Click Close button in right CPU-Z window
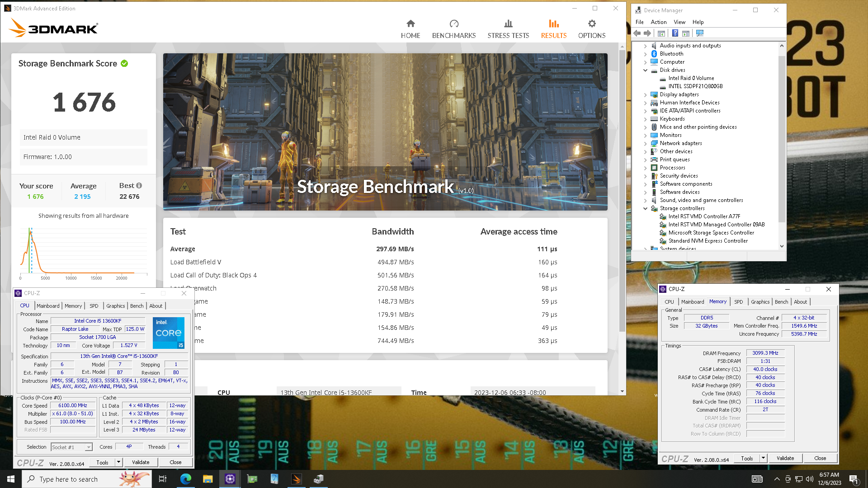This screenshot has height=488, width=868. point(820,458)
